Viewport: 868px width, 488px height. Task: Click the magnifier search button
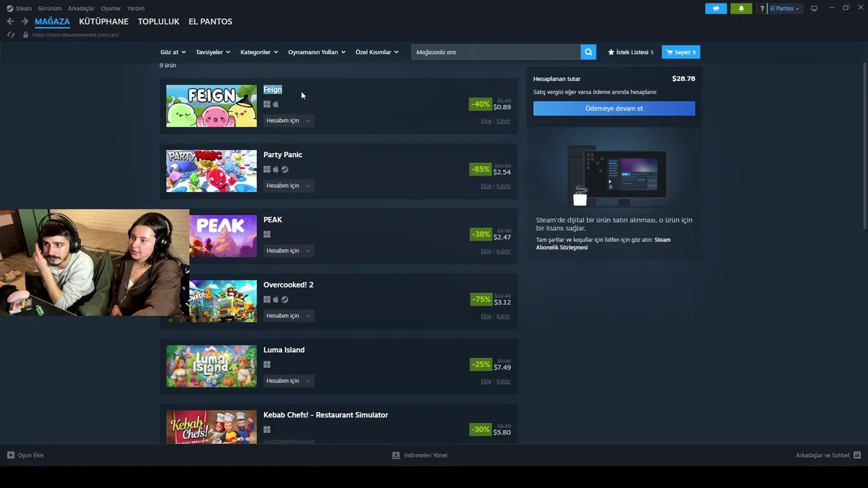click(589, 52)
